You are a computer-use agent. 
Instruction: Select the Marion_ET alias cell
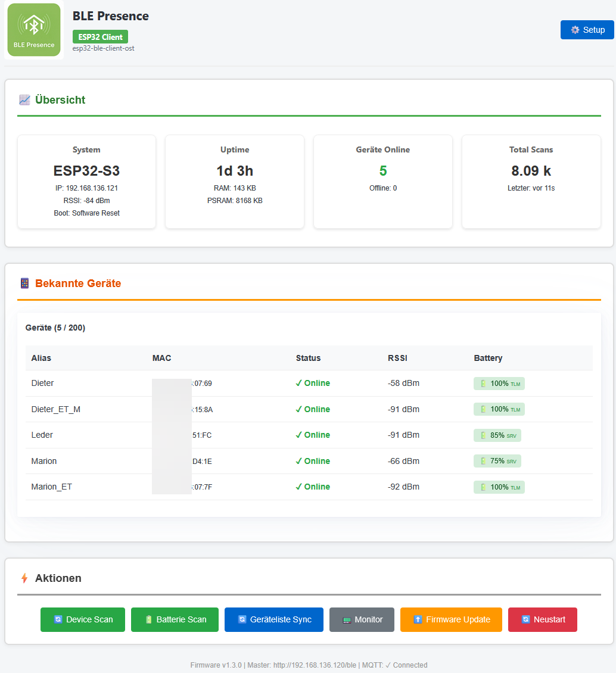[51, 487]
